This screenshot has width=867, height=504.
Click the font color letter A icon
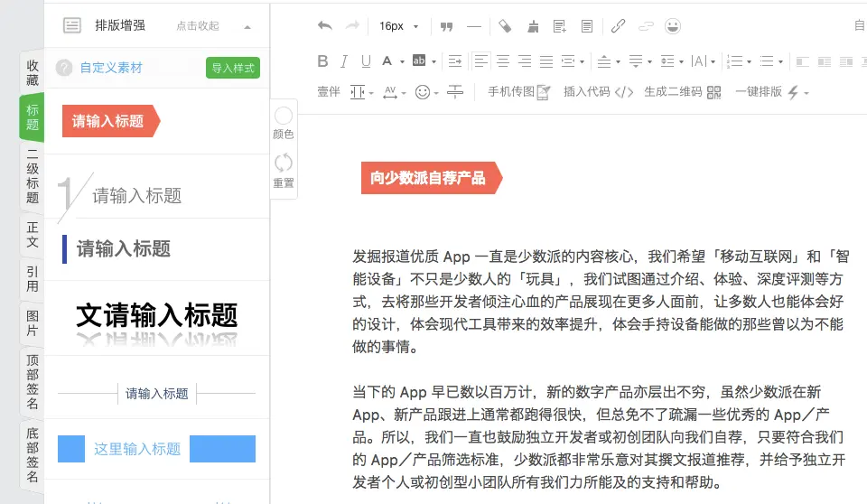(387, 61)
